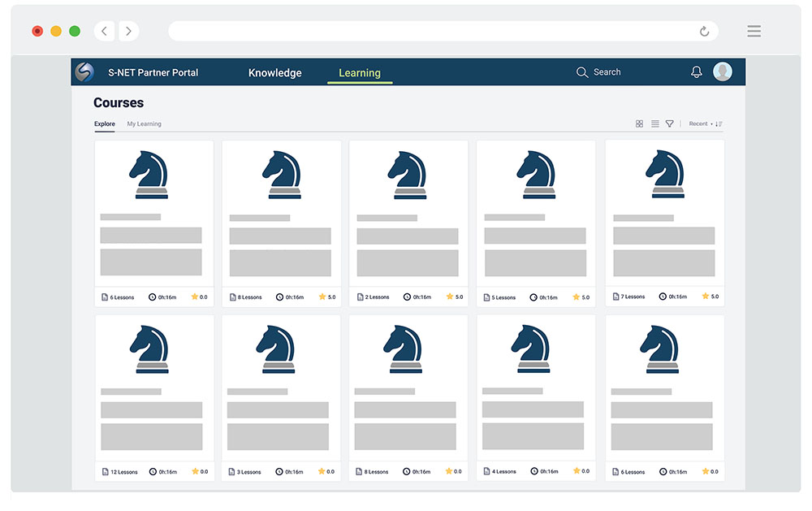Click the document icon beside 12 Lessons
This screenshot has height=511, width=812.
(x=105, y=472)
